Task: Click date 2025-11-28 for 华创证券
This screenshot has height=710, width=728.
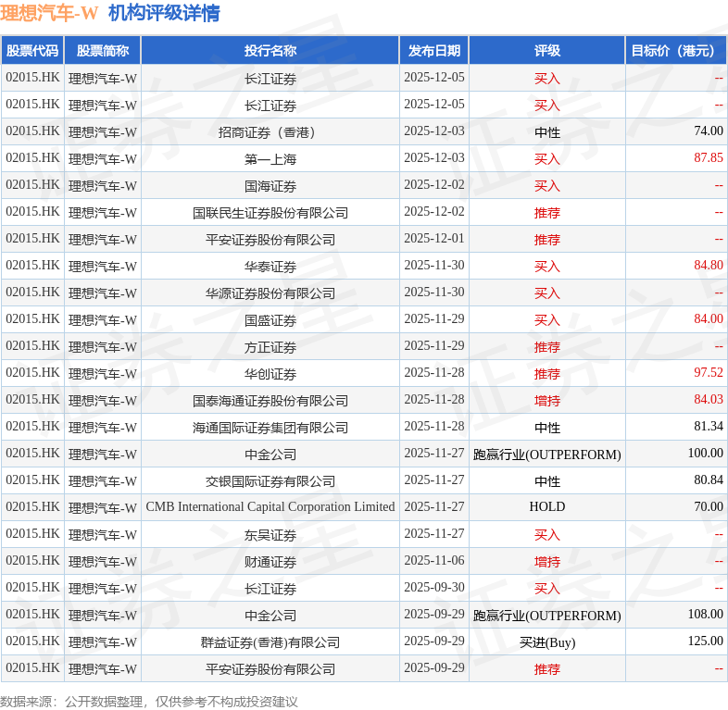Action: pos(434,373)
